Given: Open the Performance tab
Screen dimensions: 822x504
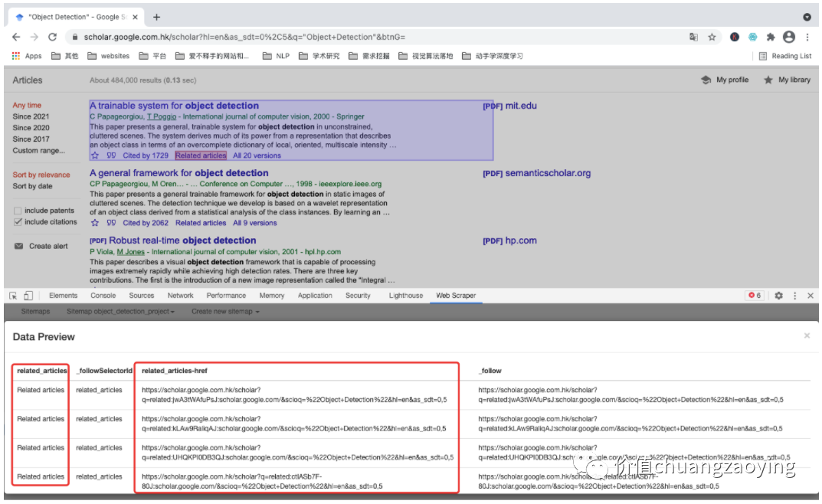Looking at the screenshot, I should [x=227, y=296].
